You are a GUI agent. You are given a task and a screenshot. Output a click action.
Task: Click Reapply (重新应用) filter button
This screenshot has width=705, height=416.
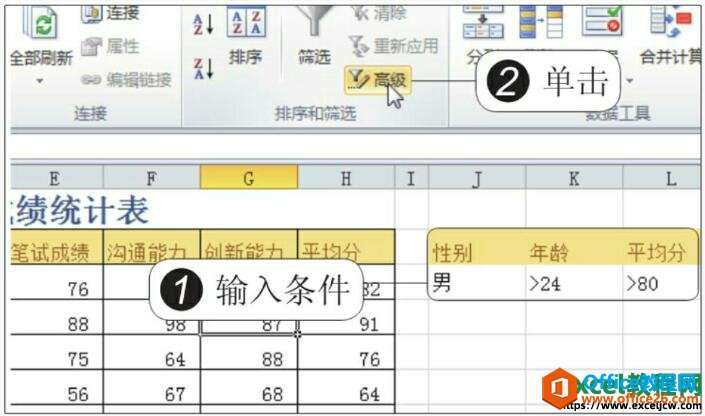(393, 46)
